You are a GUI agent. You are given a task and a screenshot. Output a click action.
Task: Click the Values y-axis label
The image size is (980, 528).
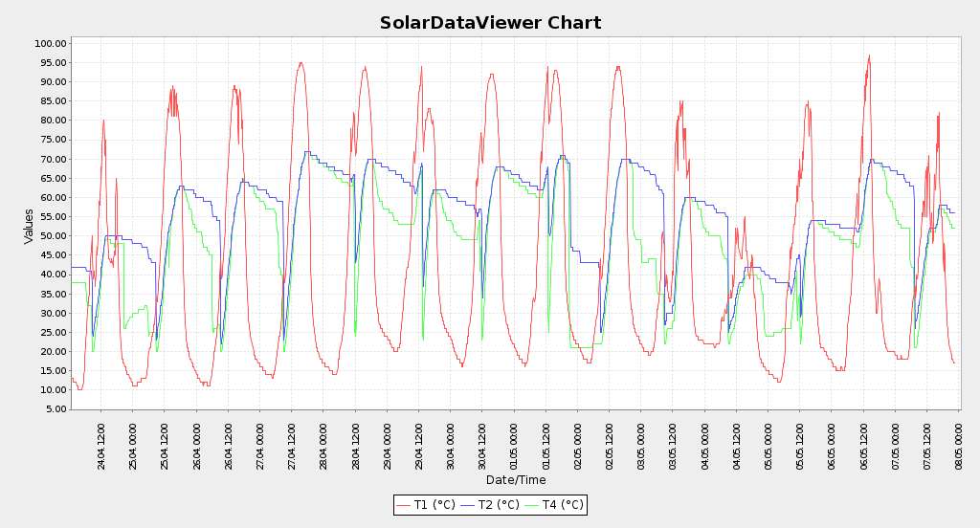click(30, 226)
